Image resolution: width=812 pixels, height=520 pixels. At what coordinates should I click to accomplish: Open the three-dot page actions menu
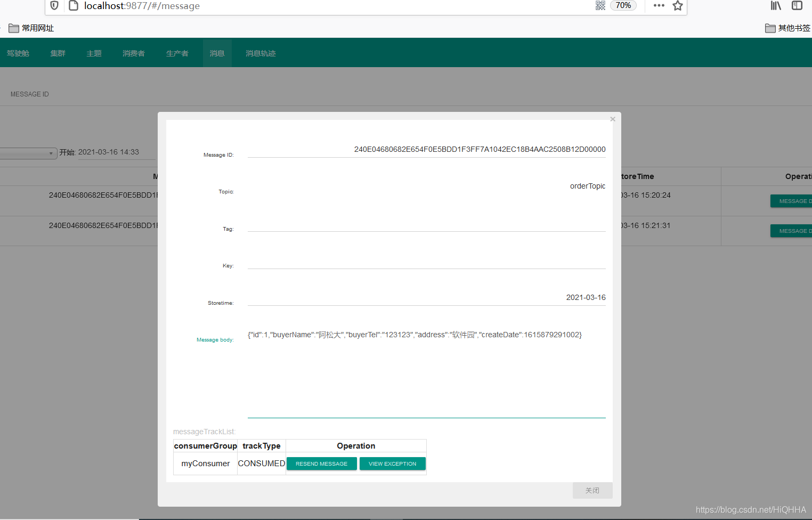(x=659, y=5)
